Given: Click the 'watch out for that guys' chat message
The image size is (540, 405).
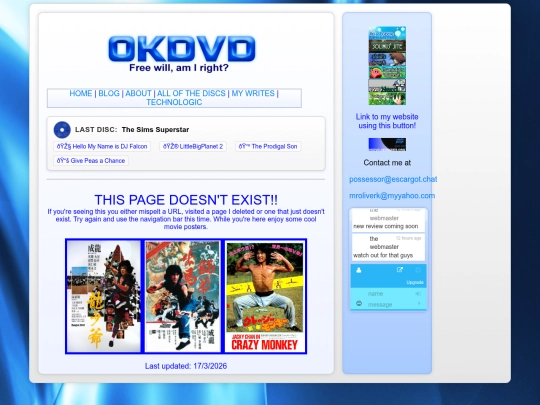Looking at the screenshot, I should pyautogui.click(x=383, y=255).
